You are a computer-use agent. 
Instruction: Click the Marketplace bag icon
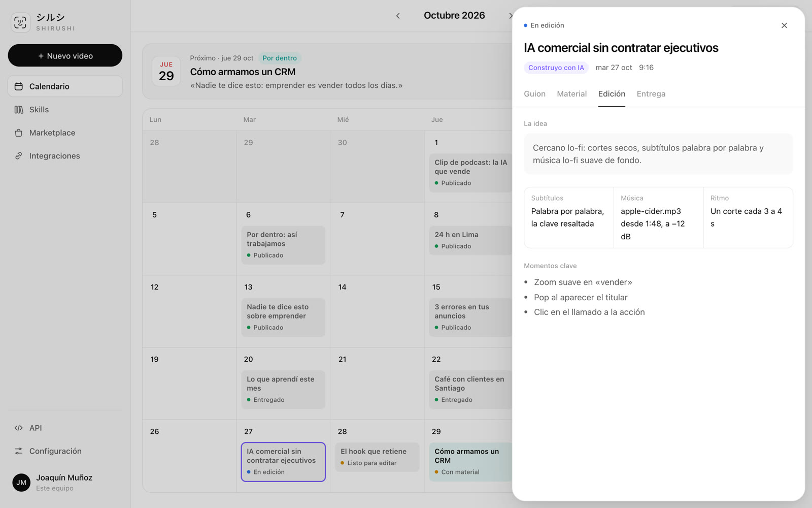pyautogui.click(x=19, y=133)
